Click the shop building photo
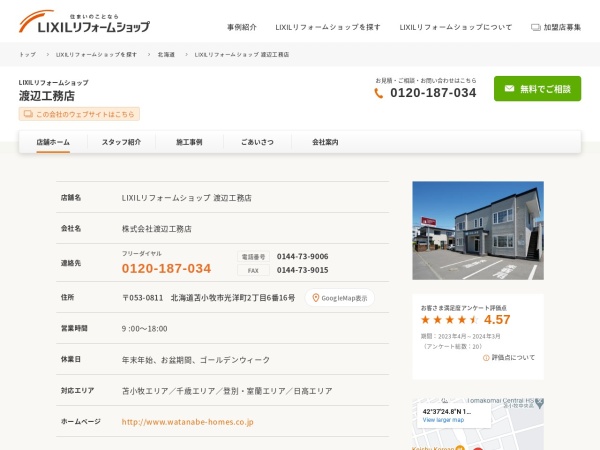 (478, 230)
